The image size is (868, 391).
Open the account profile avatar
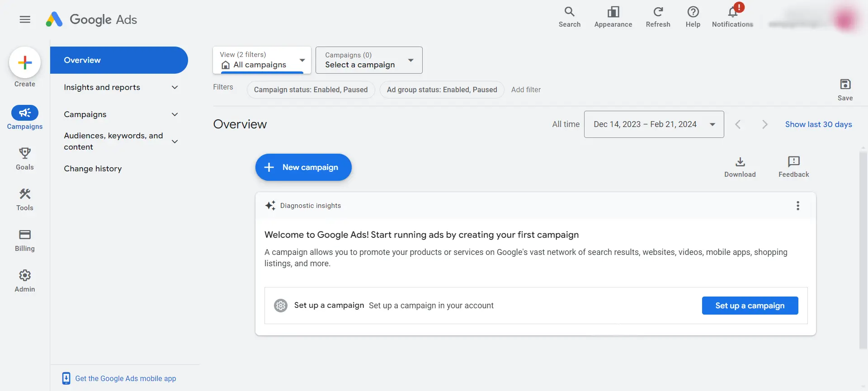tap(844, 19)
